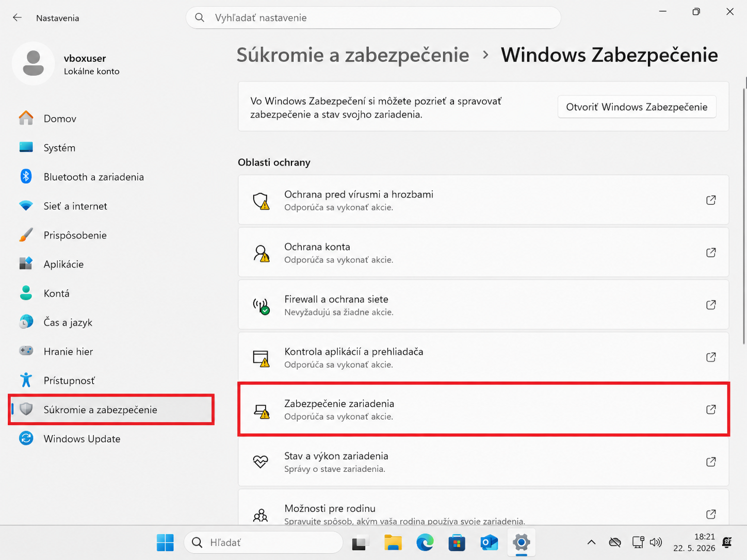Click external link icon for Kontrola aplikácií
The image size is (747, 560).
pos(711,357)
